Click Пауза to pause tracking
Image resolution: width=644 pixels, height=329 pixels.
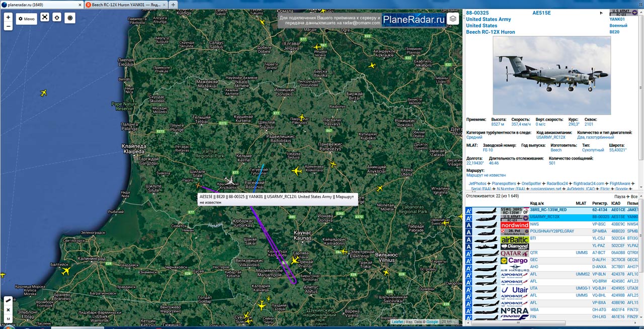tap(620, 196)
